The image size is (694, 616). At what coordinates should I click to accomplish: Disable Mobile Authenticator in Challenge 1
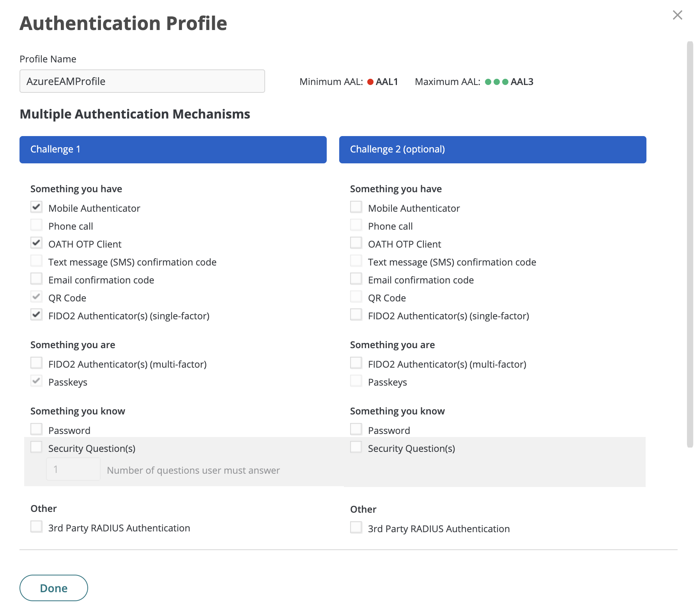point(36,207)
